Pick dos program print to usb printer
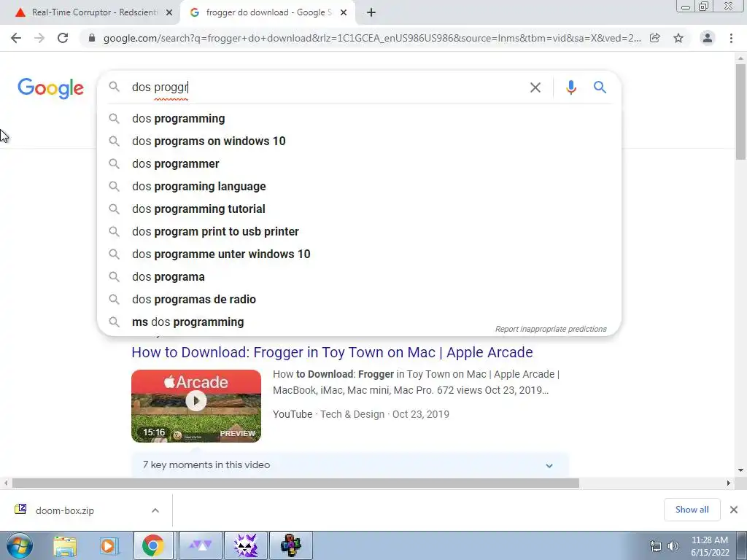The height and width of the screenshot is (560, 747). [x=359, y=231]
